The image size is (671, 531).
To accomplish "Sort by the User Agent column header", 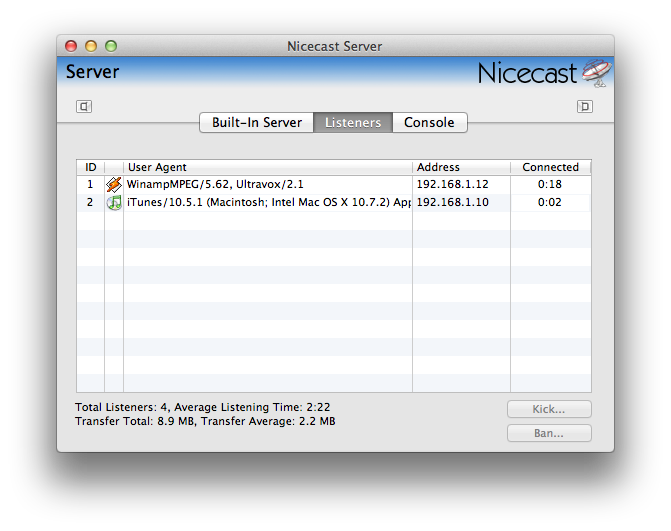I will [x=268, y=167].
